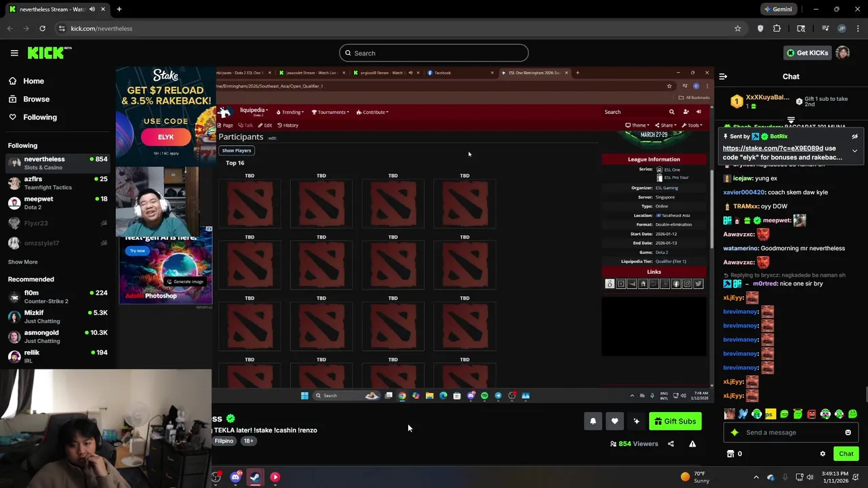The width and height of the screenshot is (868, 488).
Task: Mute the nevertheless Stream tab audio
Action: point(92,9)
